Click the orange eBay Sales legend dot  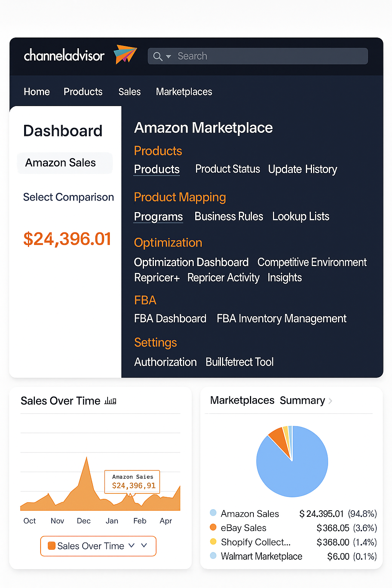pyautogui.click(x=213, y=527)
